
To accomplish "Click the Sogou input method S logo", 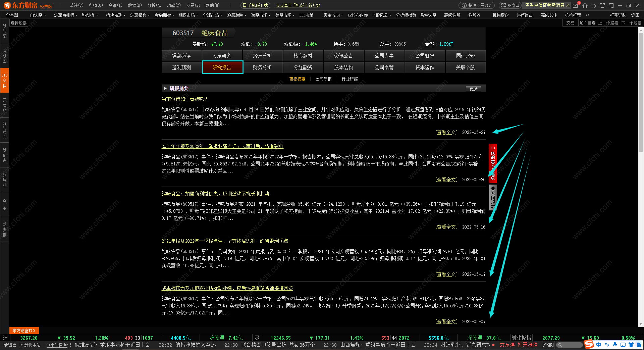I will coord(589,344).
